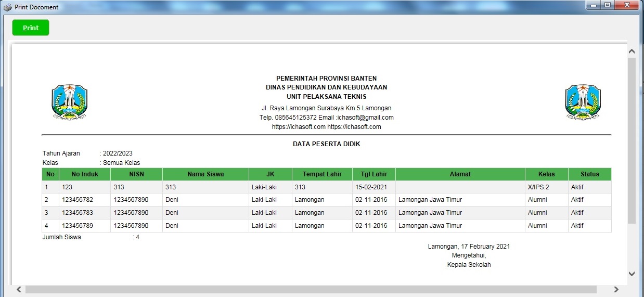Image resolution: width=644 pixels, height=297 pixels.
Task: Click birth date '02-11-2016' in row 2
Action: coord(371,200)
